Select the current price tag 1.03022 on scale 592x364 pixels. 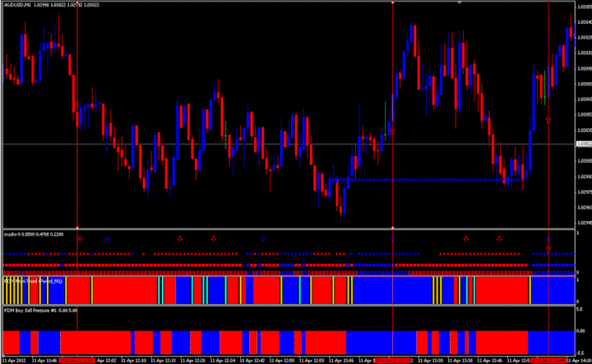pos(584,144)
